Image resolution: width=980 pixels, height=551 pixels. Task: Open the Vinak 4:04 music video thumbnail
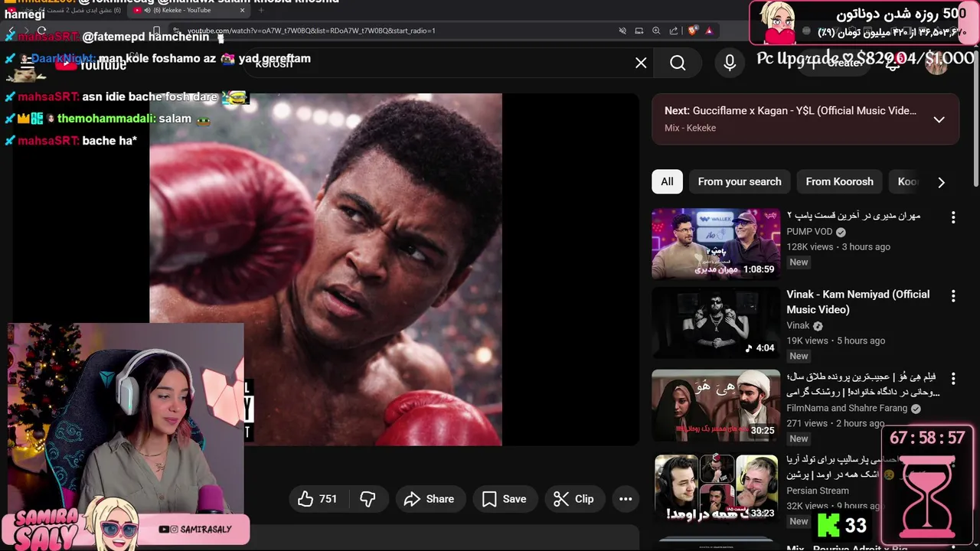point(716,323)
